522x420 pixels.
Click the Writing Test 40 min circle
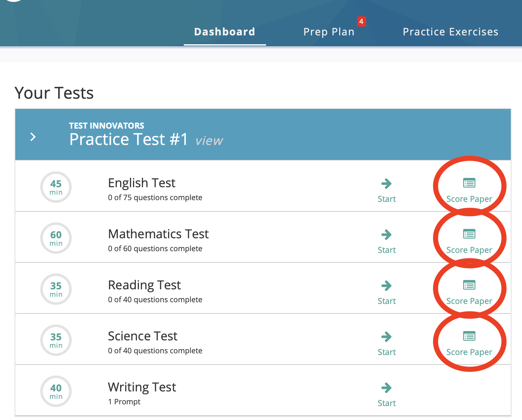click(56, 391)
